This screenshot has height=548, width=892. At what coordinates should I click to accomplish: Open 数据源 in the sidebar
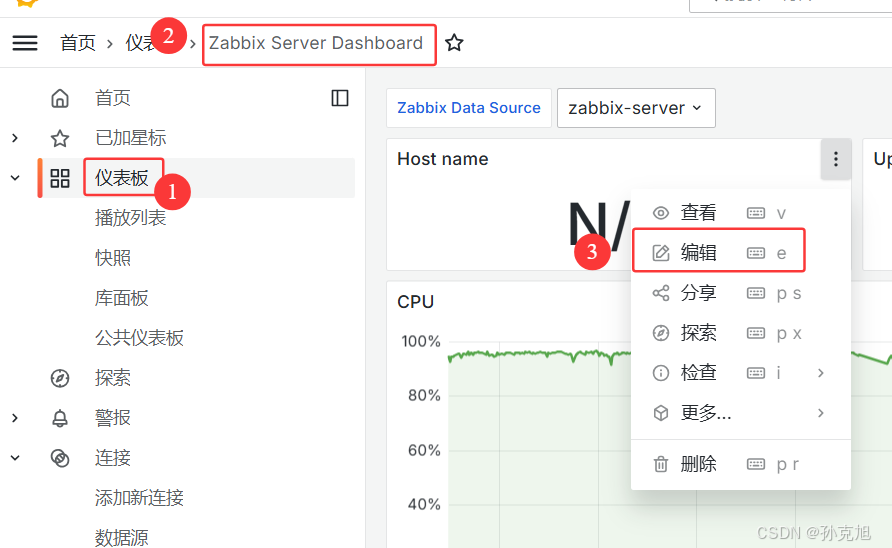click(122, 538)
